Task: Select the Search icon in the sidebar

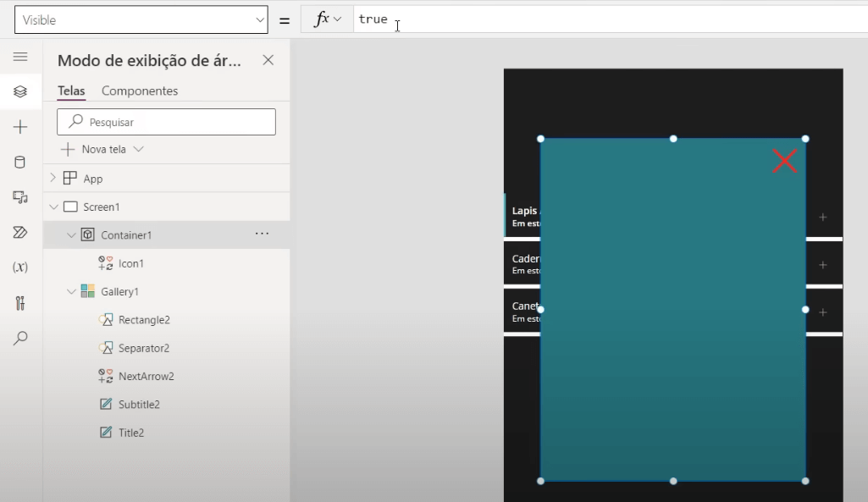Action: click(21, 338)
